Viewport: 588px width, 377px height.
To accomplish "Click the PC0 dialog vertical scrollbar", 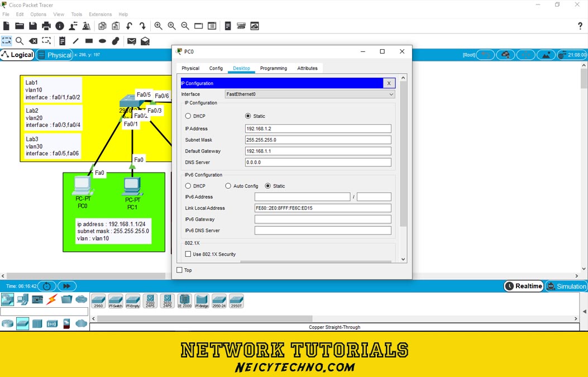I will click(403, 154).
